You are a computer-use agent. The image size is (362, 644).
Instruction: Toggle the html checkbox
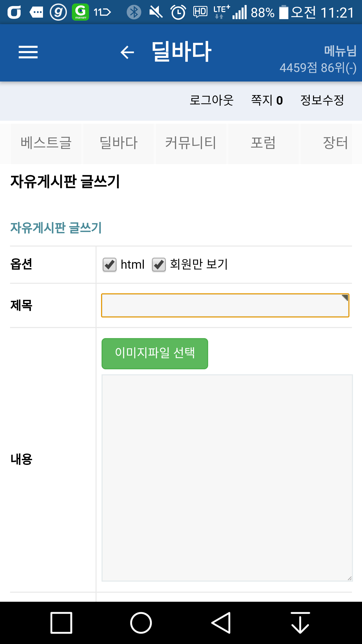pos(110,265)
